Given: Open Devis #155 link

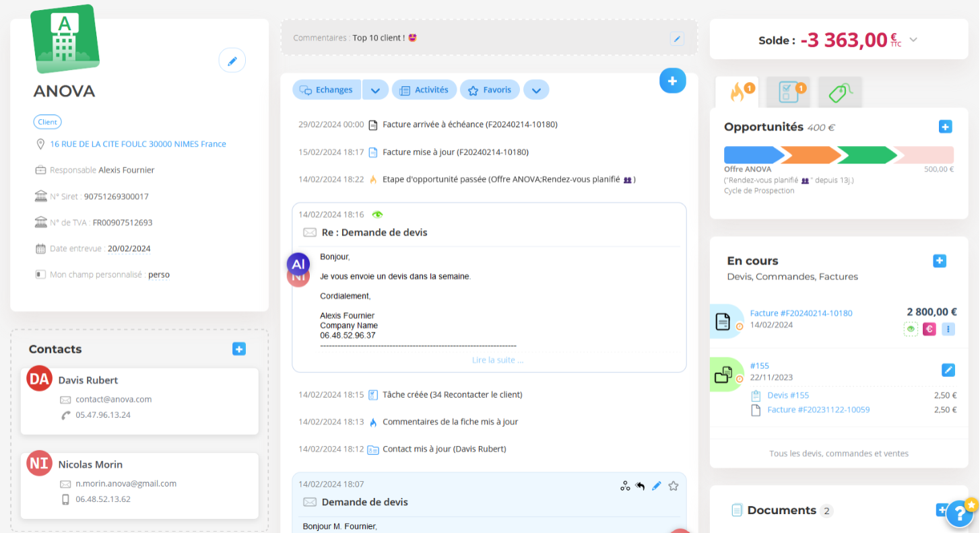Looking at the screenshot, I should point(788,396).
